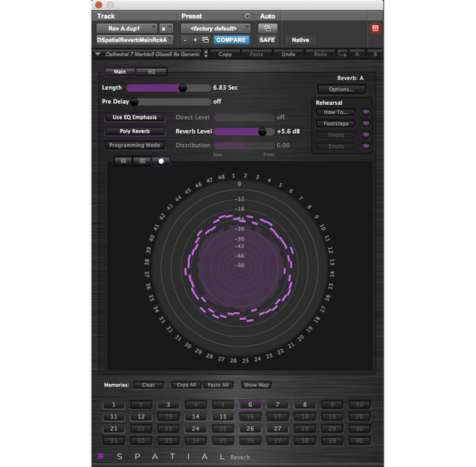Click the red target button in header
The image size is (476, 467).
pos(375,28)
